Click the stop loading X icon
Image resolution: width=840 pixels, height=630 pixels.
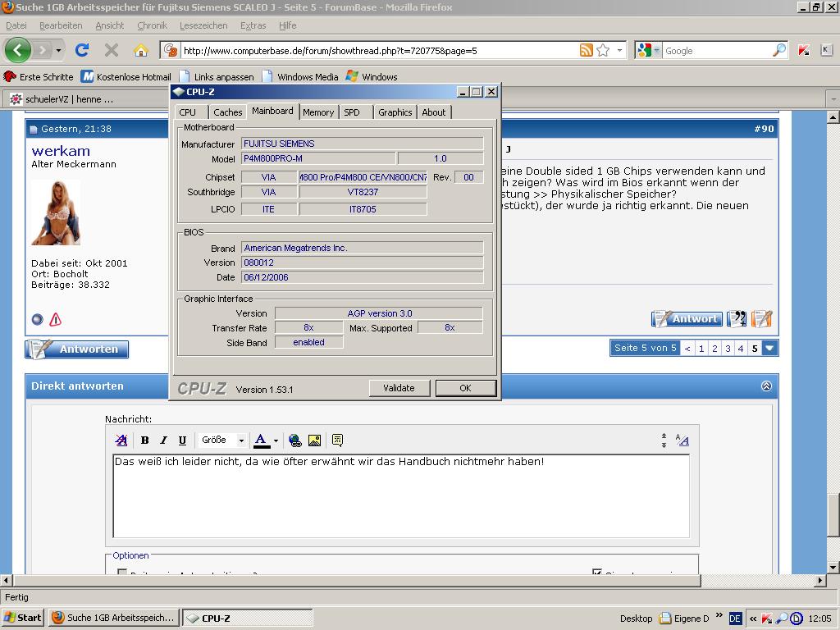112,50
